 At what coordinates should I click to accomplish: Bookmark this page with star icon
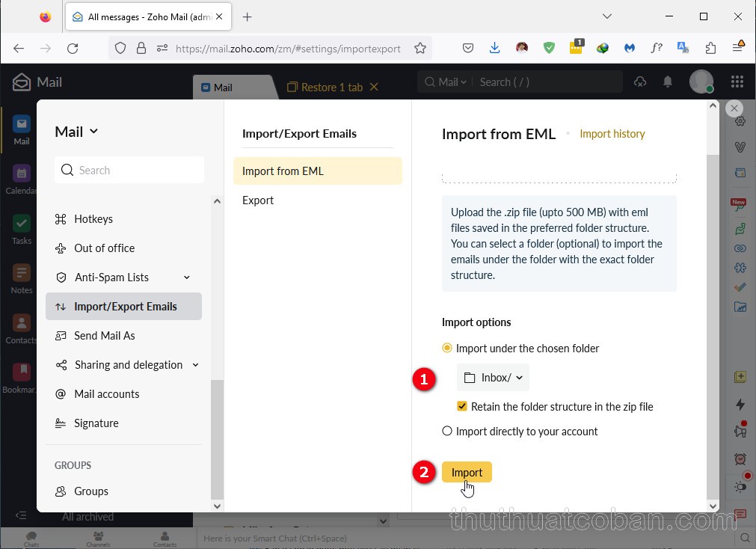click(x=420, y=49)
